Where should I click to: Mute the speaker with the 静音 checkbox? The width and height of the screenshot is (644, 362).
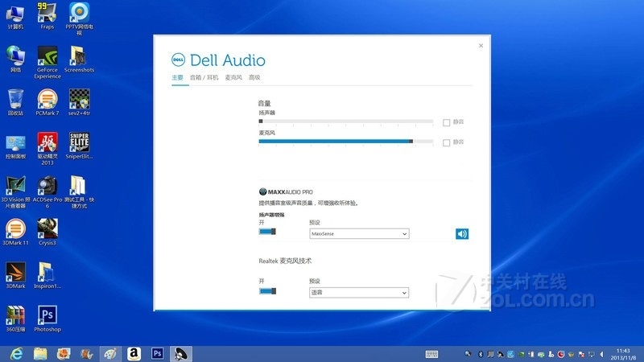(447, 122)
